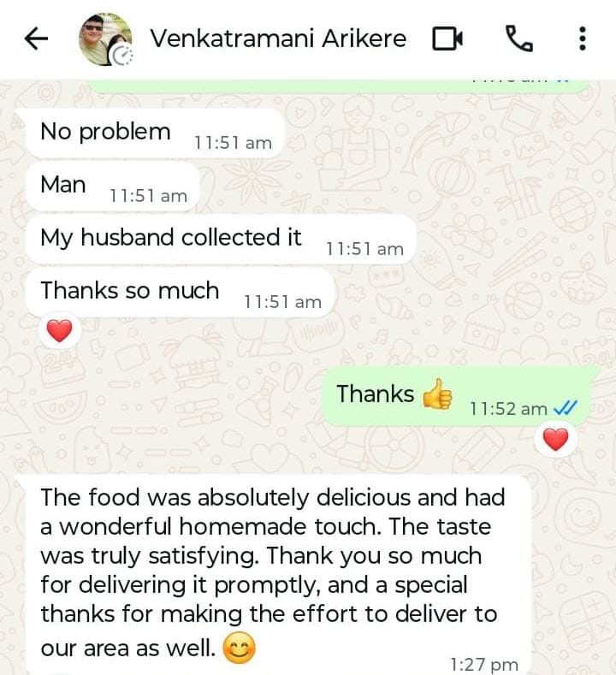Viewport: 616px width, 675px height.
Task: Tap the disappearing messages timer badge
Action: click(122, 56)
